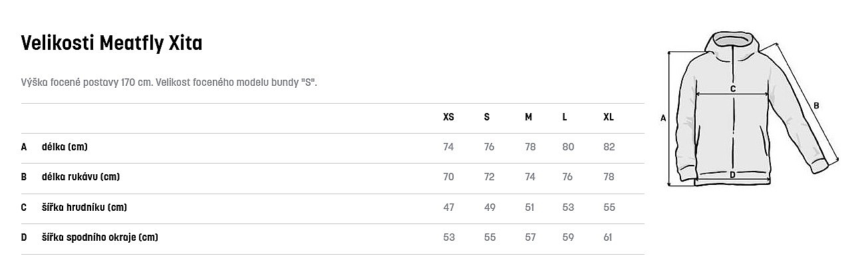Screen dimensions: 868x280
Task: Click the chest width value 51 for M
Action: click(530, 208)
